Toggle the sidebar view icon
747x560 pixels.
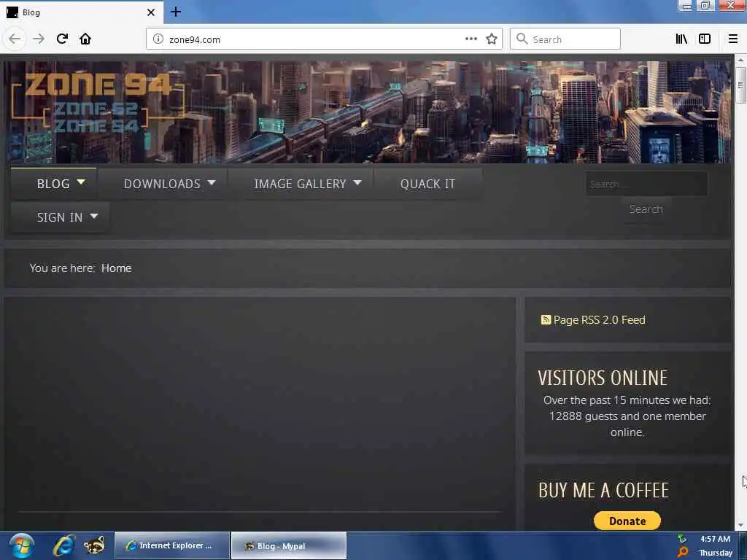point(705,39)
